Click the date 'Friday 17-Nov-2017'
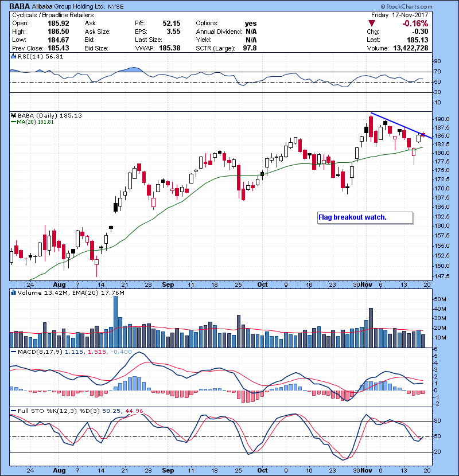This screenshot has height=476, width=459. [x=399, y=15]
